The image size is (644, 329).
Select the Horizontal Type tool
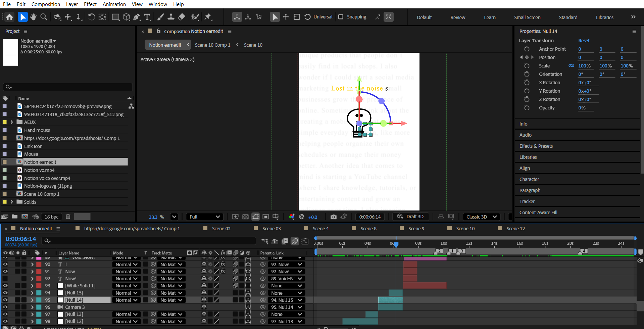(147, 17)
